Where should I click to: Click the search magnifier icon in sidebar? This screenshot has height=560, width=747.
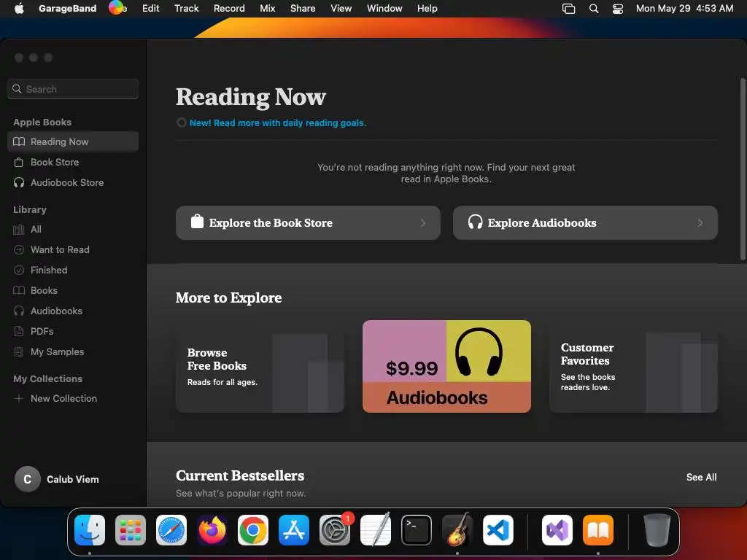coord(18,89)
